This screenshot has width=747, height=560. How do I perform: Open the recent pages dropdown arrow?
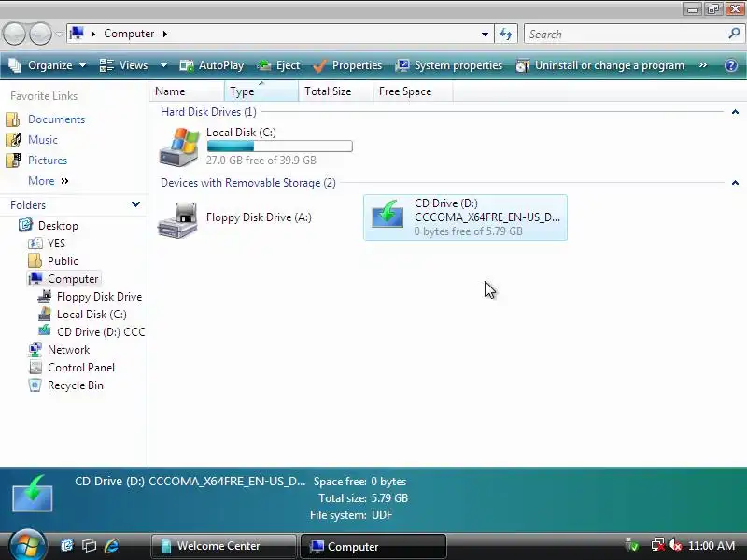pos(59,35)
